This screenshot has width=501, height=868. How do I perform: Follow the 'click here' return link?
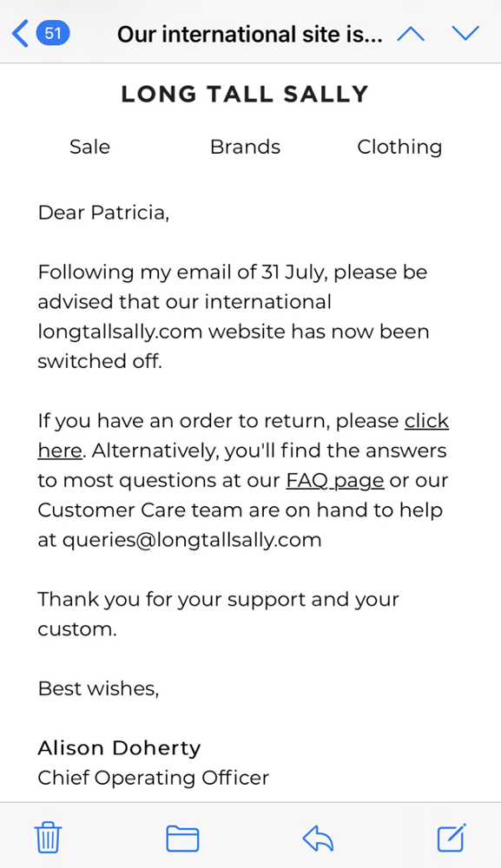click(x=426, y=421)
